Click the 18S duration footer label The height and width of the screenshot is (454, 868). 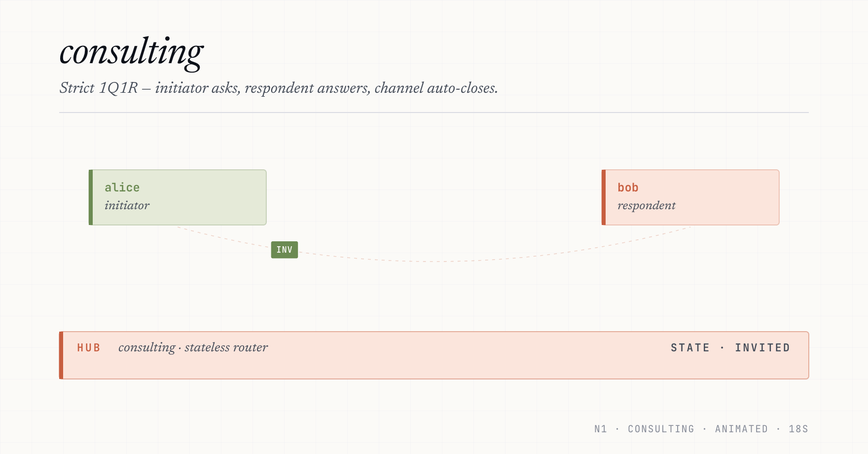pos(798,429)
